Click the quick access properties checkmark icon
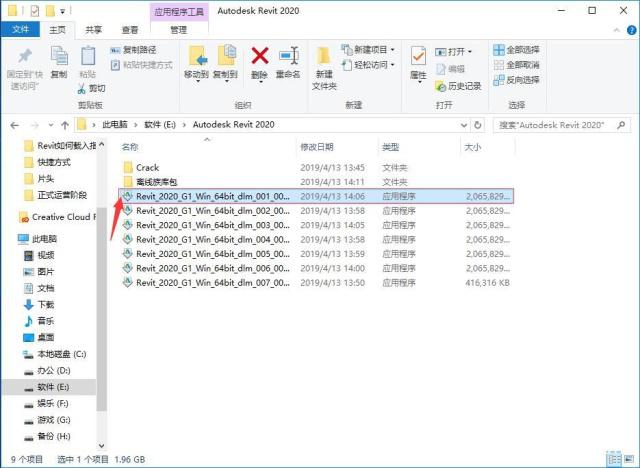640x468 pixels. (x=34, y=11)
